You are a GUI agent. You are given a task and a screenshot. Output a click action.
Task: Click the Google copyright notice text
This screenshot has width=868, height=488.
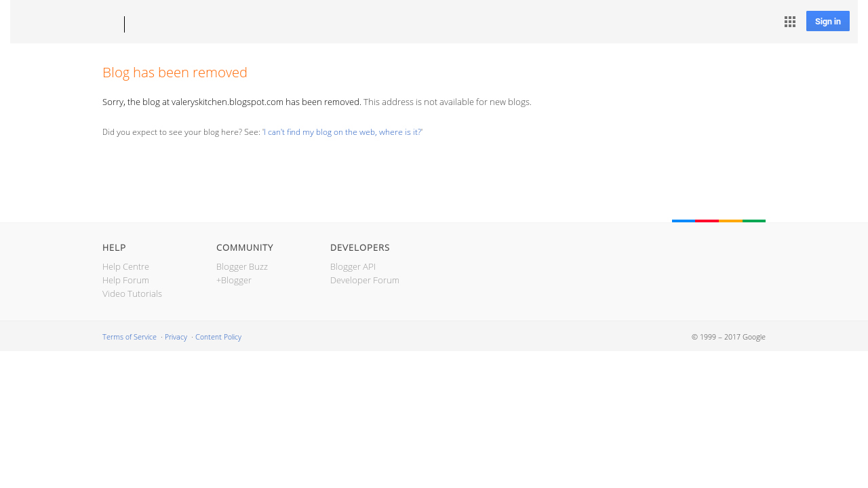[x=728, y=337]
